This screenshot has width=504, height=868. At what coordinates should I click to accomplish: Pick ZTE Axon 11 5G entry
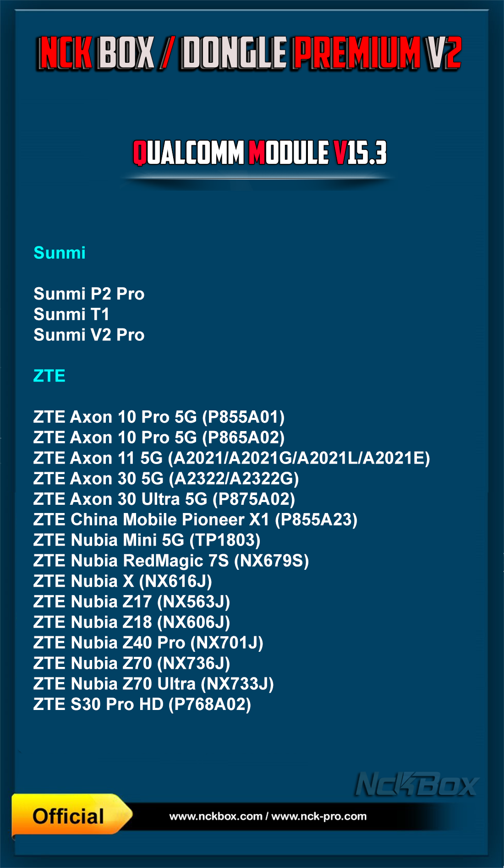pyautogui.click(x=232, y=458)
